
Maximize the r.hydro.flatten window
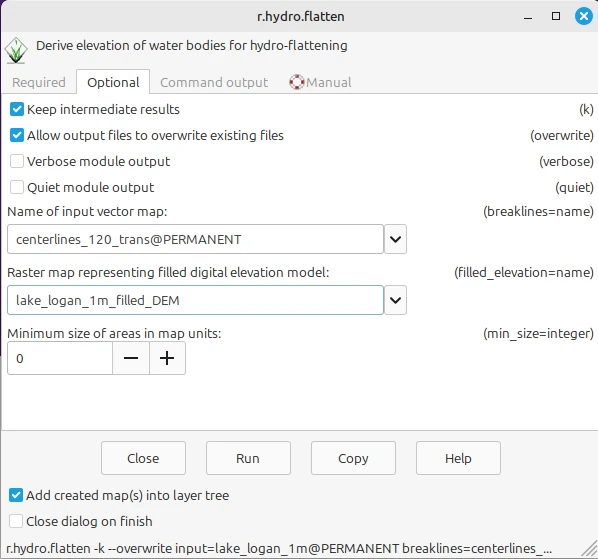coord(556,16)
